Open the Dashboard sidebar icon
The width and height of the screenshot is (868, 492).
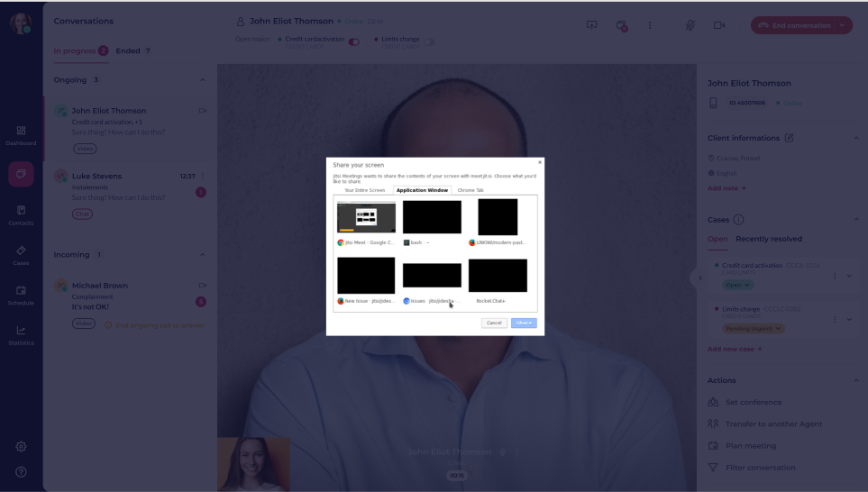pyautogui.click(x=21, y=135)
